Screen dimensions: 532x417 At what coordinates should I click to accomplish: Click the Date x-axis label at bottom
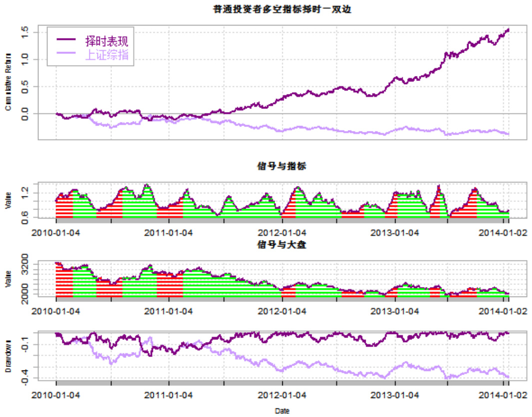[282, 411]
